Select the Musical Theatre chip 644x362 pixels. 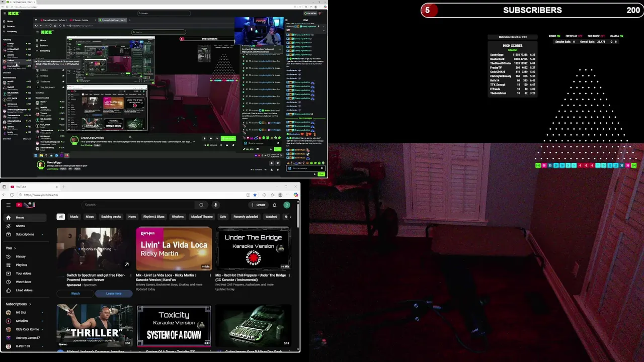(x=202, y=217)
